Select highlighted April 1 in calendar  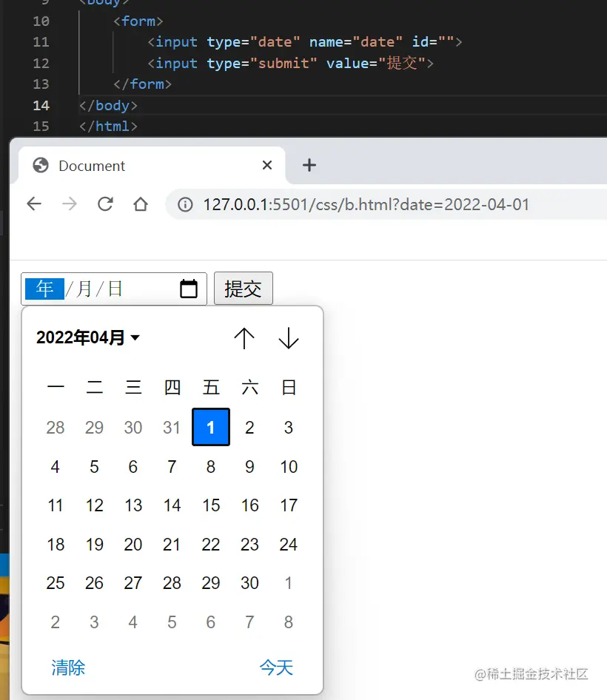click(211, 427)
